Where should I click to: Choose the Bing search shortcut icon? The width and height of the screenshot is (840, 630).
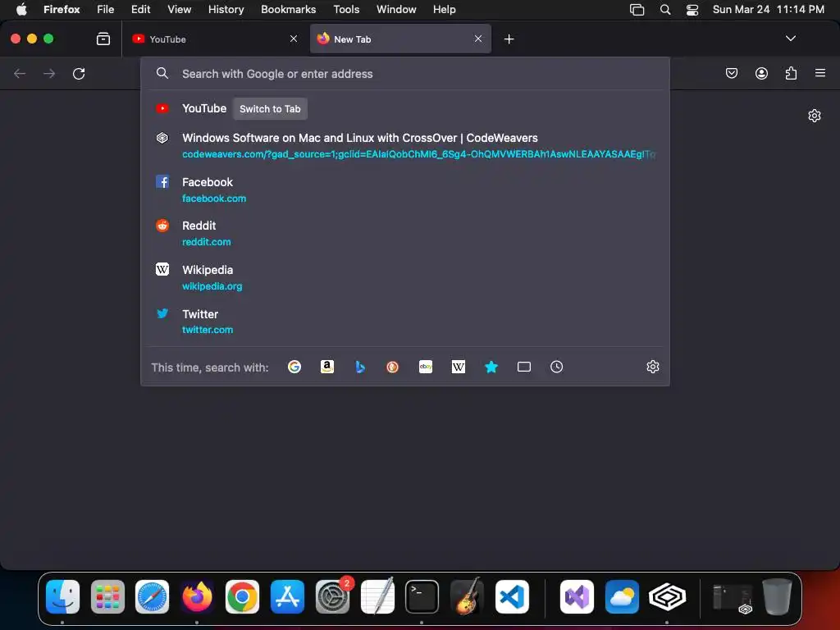click(x=360, y=367)
